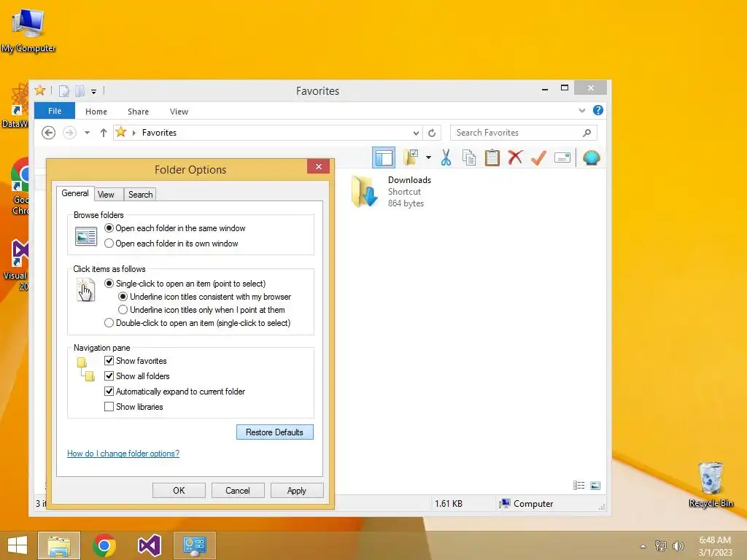Open the Recycle Bin desktop icon
Viewport: 747px width, 560px height.
point(711,484)
